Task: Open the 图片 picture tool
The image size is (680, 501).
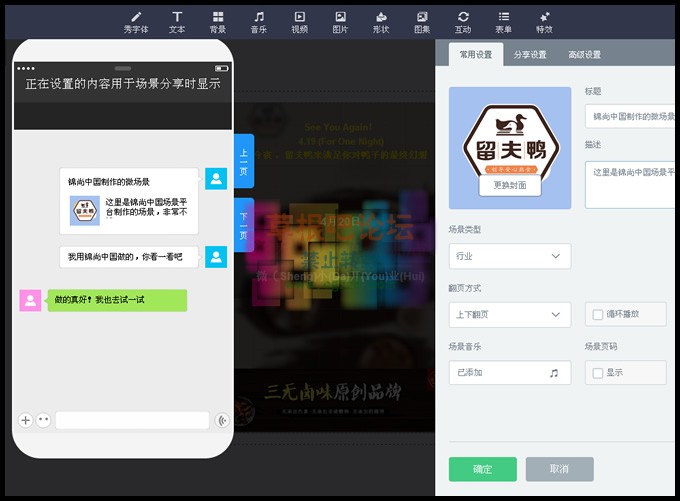Action: point(340,23)
